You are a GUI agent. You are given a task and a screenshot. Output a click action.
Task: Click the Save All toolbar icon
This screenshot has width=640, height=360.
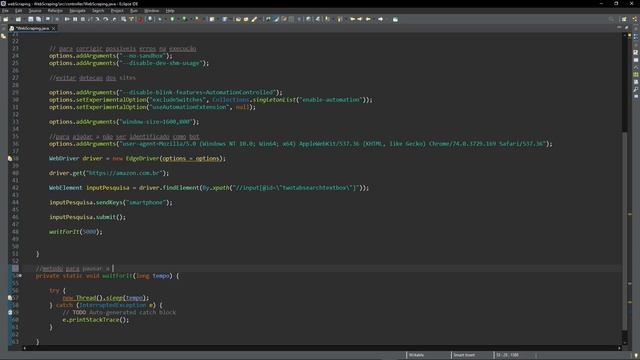(x=38, y=19)
